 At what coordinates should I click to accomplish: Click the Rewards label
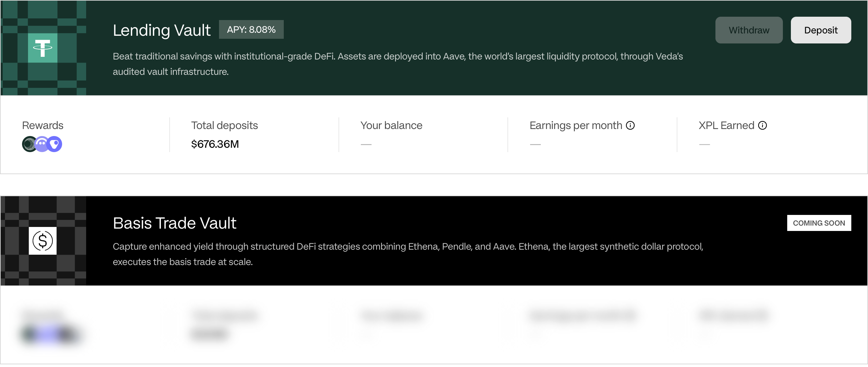point(42,125)
